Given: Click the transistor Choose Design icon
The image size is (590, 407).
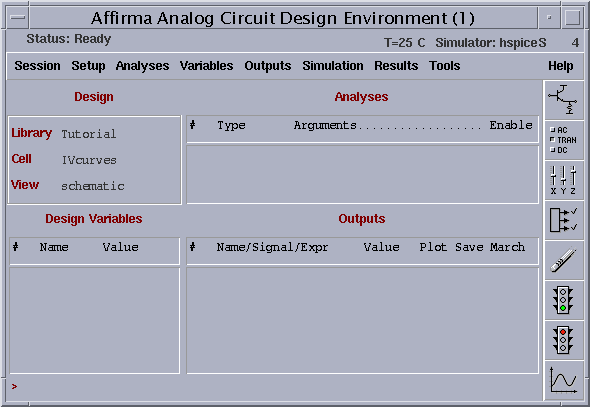Looking at the screenshot, I should point(564,100).
